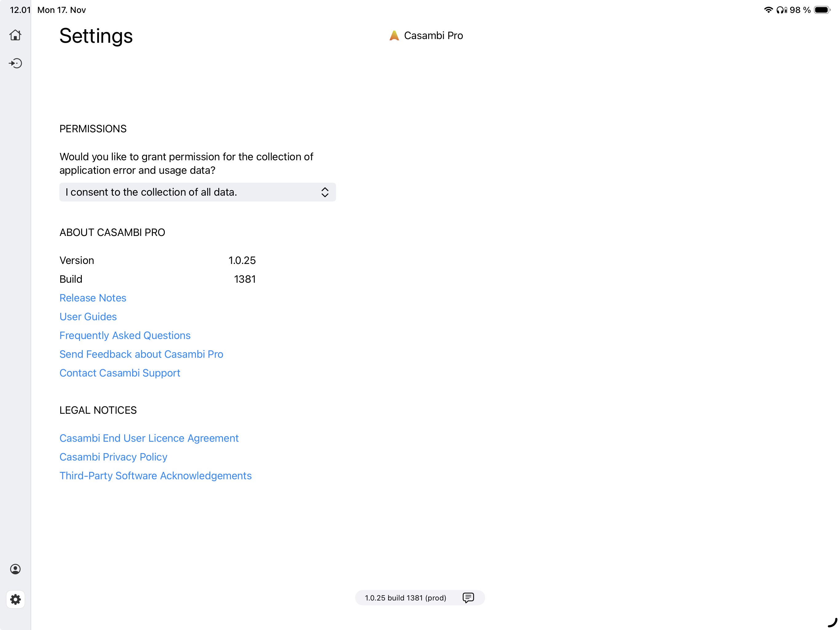The image size is (840, 630).
Task: Open Third-Party Software Acknowledgements
Action: pyautogui.click(x=155, y=476)
